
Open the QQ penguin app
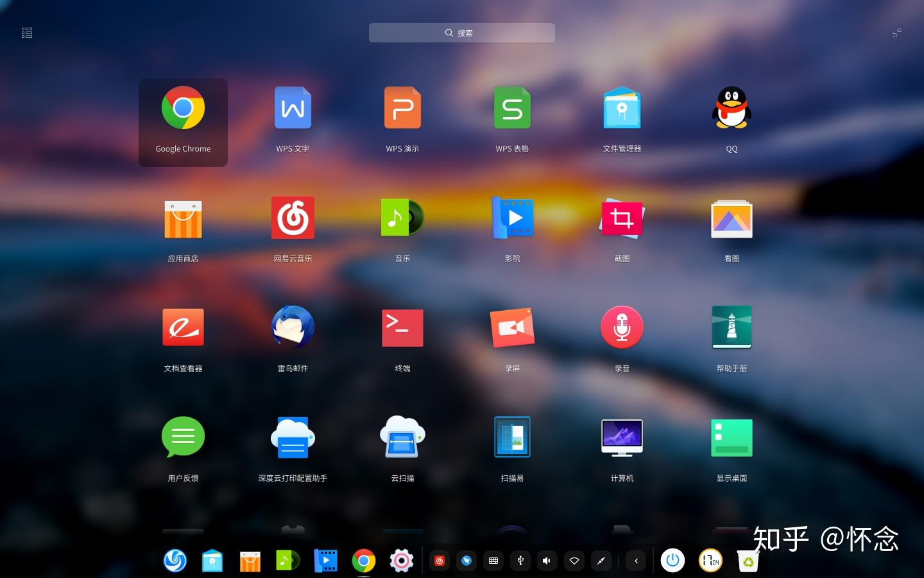(732, 108)
